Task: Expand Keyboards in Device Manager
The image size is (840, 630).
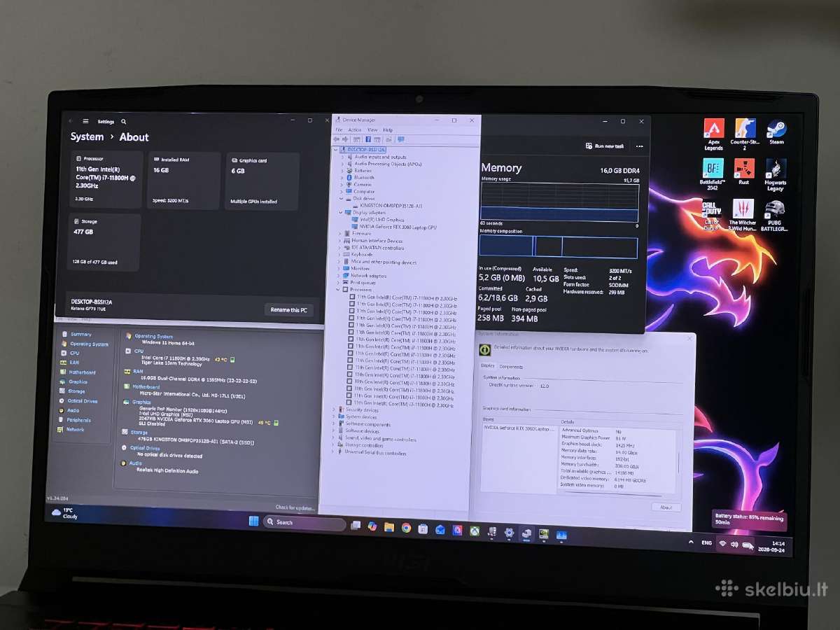Action: tap(340, 255)
